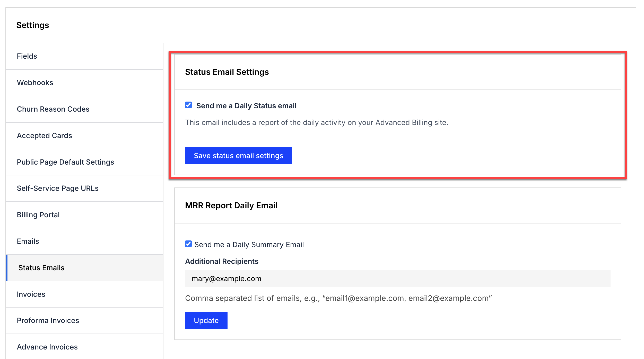The height and width of the screenshot is (359, 644).
Task: Select the Status Emails sidebar item
Action: click(84, 268)
